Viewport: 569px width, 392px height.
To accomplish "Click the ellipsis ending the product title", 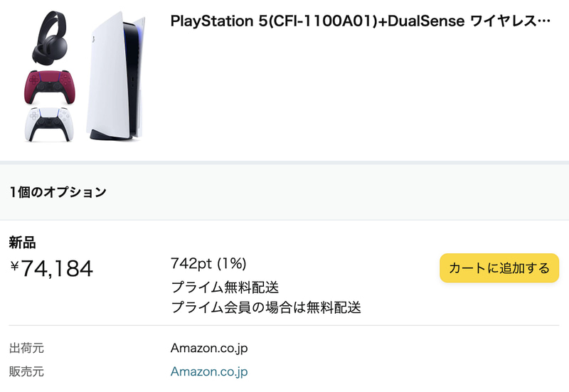I will 546,21.
